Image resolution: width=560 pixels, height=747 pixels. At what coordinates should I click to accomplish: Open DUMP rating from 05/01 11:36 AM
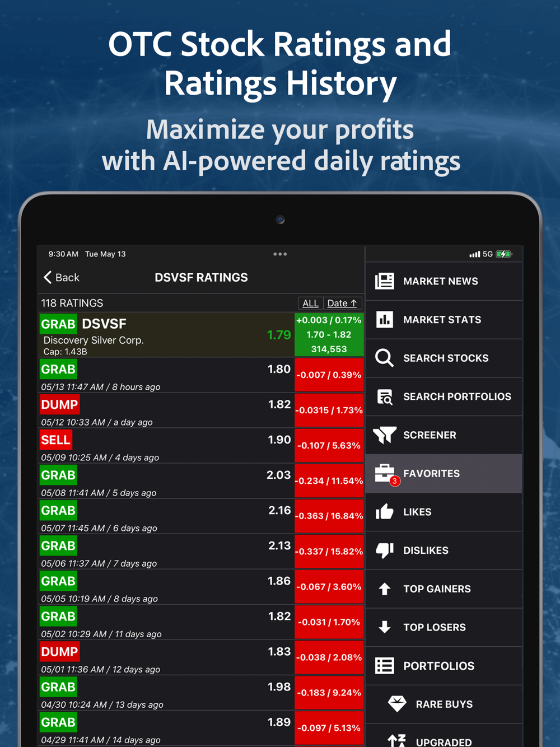click(200, 657)
